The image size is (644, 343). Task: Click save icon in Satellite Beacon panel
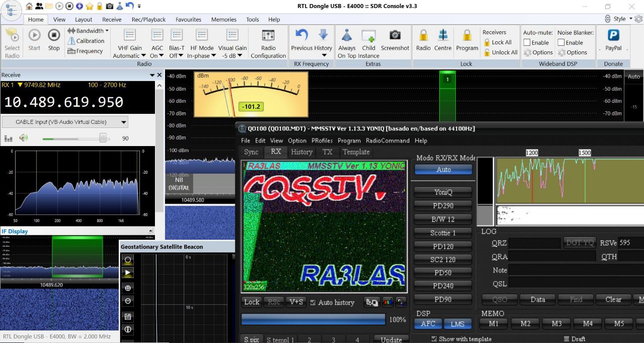(x=128, y=316)
